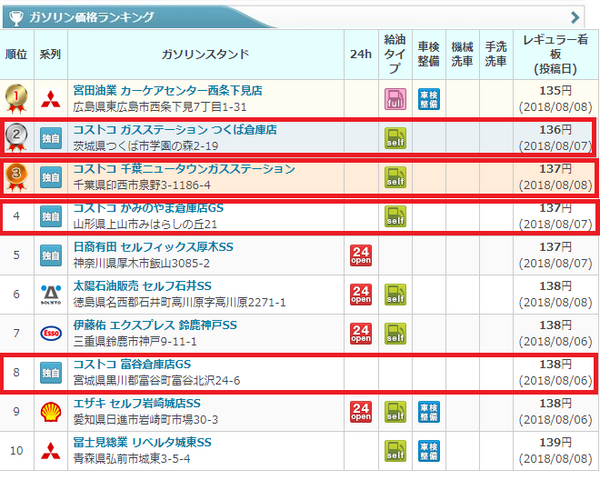
Task: Click the 車検整備 icon in the エザキ row
Action: tap(429, 412)
